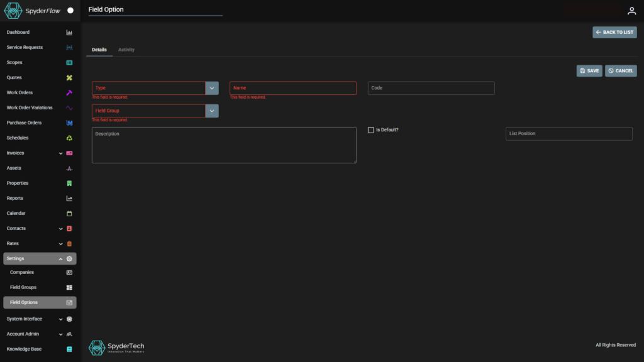Click the Calendar icon in sidebar
The image size is (644, 362).
click(69, 214)
